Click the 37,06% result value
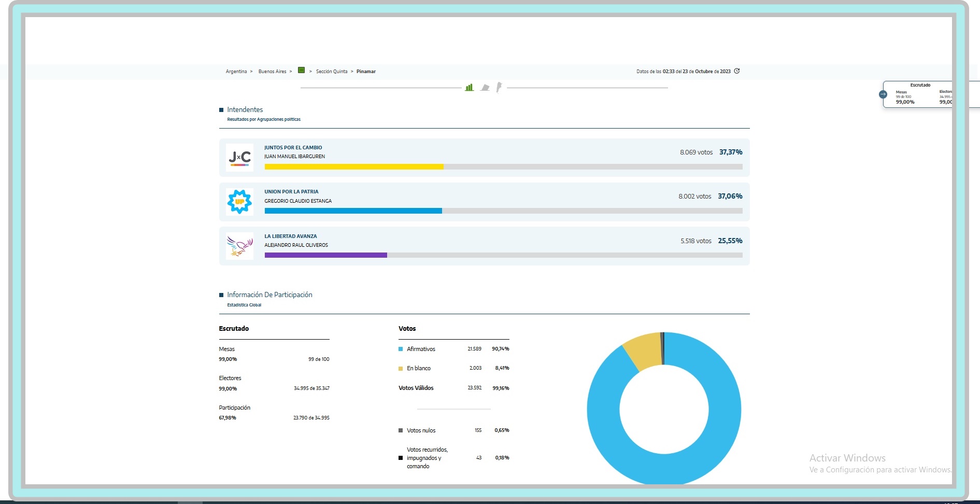 (x=730, y=196)
